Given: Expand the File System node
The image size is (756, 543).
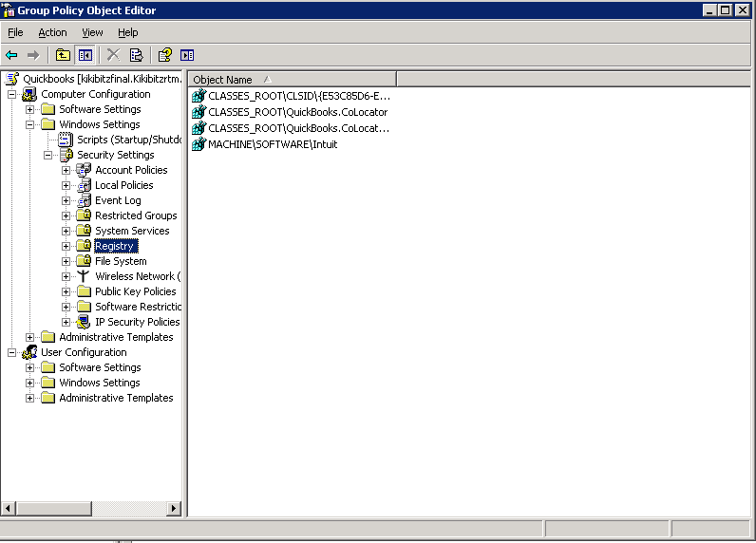Looking at the screenshot, I should point(66,261).
